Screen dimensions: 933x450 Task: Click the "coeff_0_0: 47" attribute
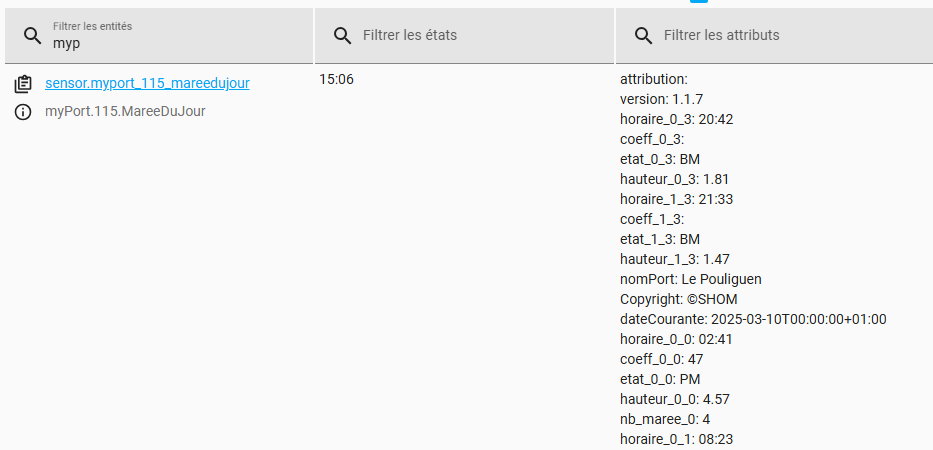coord(659,359)
